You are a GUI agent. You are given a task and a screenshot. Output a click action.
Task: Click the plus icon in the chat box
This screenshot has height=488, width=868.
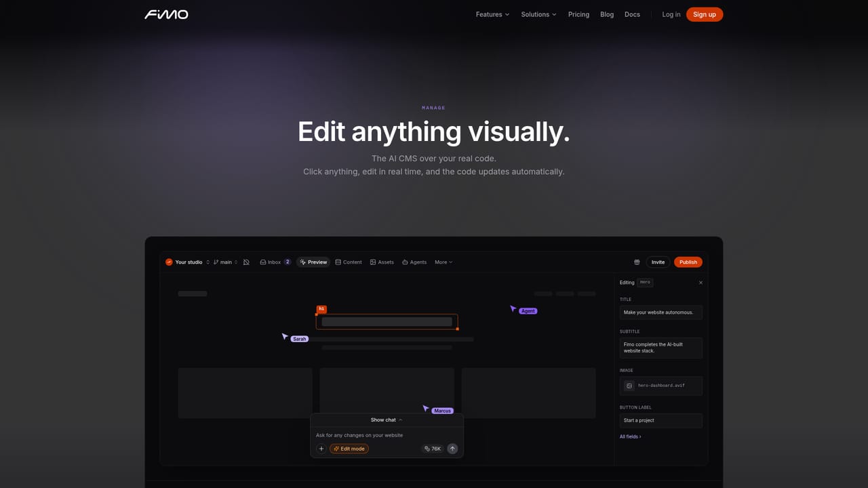coord(321,449)
